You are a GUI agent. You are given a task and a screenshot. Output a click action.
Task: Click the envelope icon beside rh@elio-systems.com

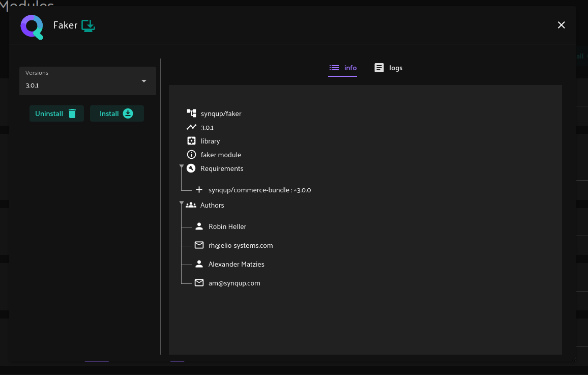[199, 245]
